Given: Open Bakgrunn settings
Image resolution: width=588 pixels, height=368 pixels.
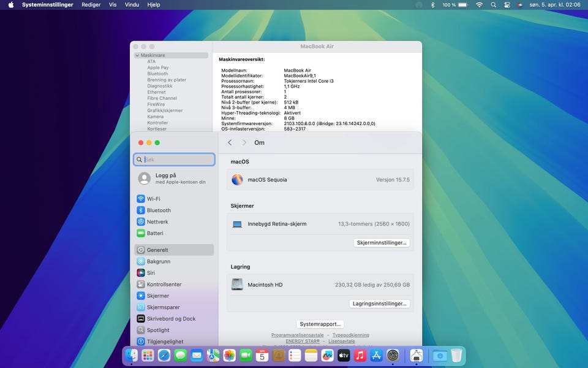Looking at the screenshot, I should [174, 261].
